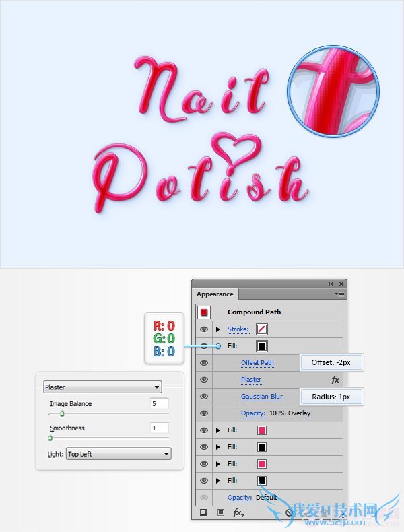Open the Offset Path effect link
The image size is (404, 532).
(257, 363)
